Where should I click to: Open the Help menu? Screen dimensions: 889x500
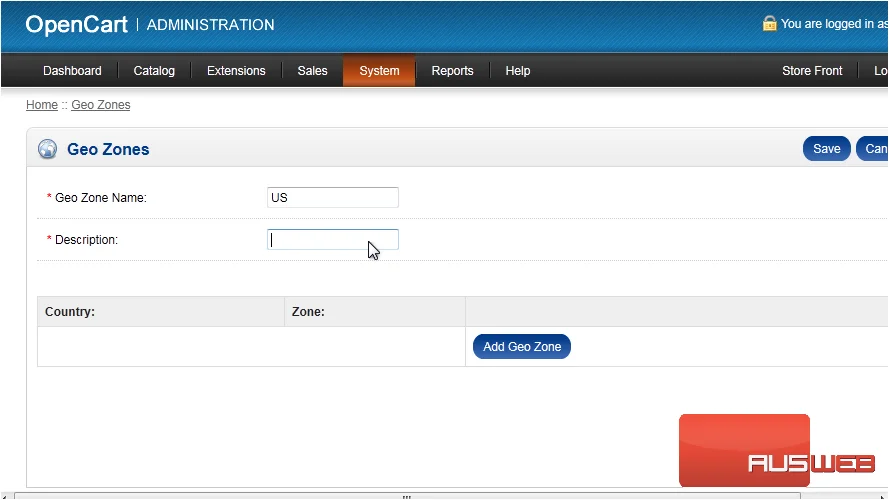click(x=518, y=71)
